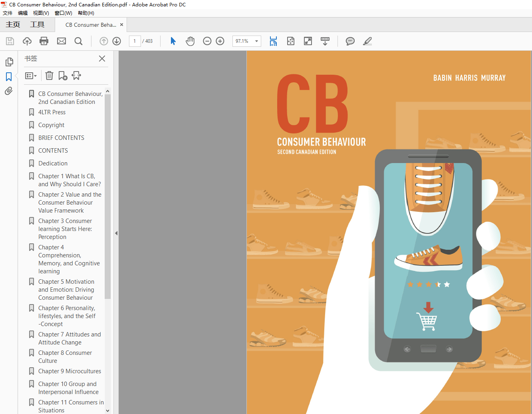Print the document with the printer icon

tap(44, 41)
